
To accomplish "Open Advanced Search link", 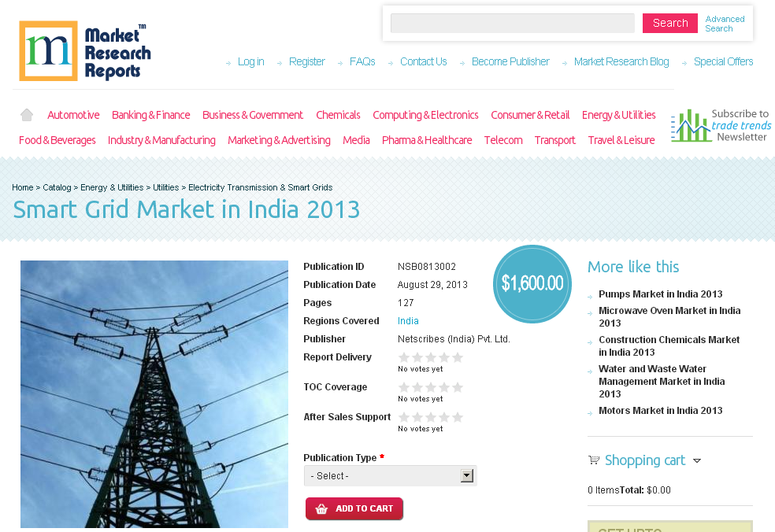I will (725, 24).
